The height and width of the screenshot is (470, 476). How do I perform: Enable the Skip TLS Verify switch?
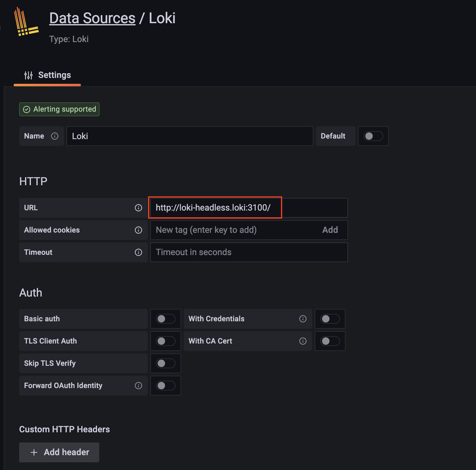(166, 363)
